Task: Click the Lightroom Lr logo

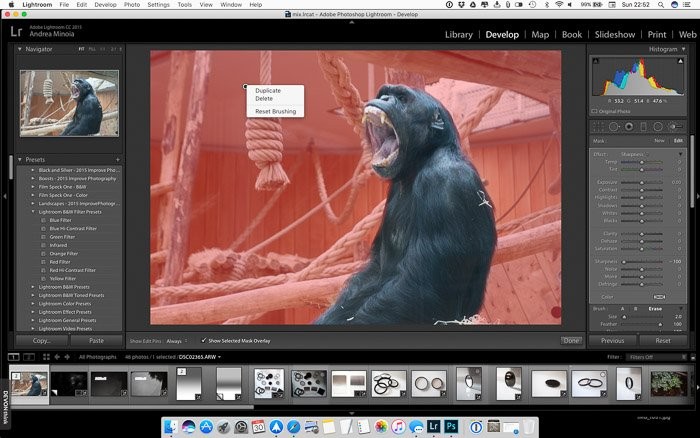Action: (16, 31)
